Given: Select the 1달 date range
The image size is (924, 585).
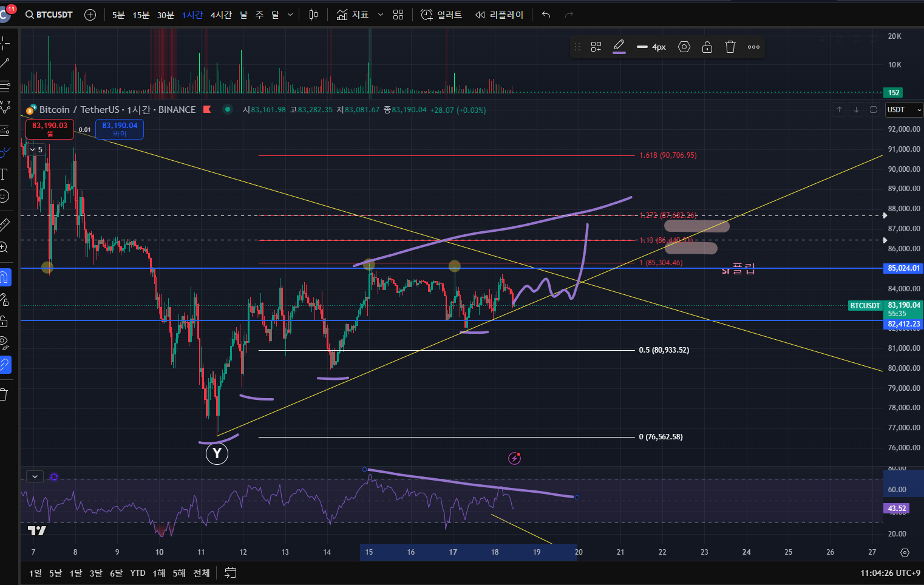Looking at the screenshot, I should 76,573.
